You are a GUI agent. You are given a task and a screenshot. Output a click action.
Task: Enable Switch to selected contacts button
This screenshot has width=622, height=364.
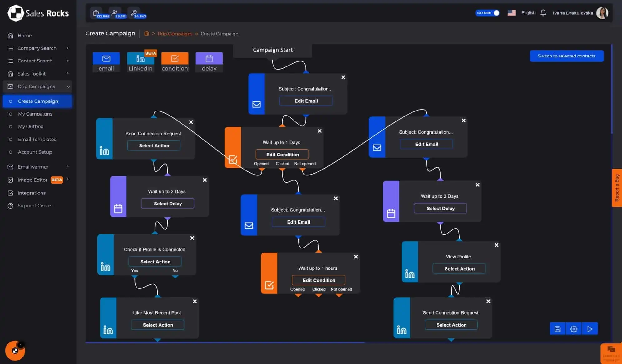tap(566, 56)
